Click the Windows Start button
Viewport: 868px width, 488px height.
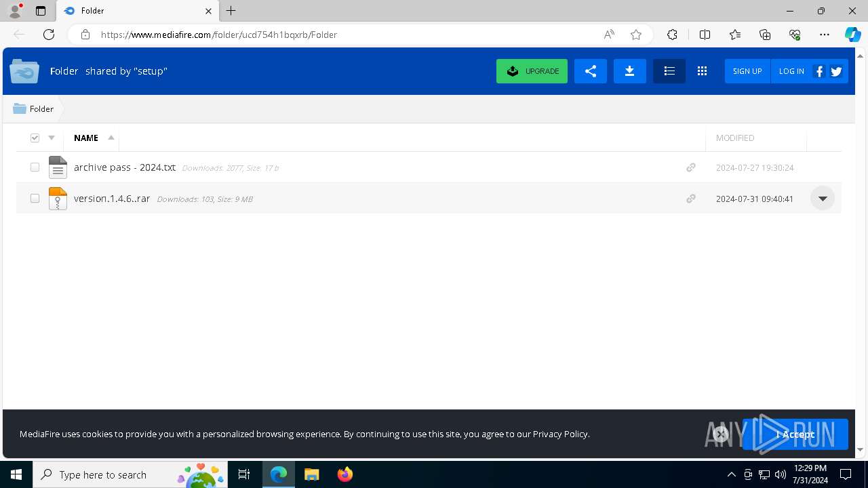[x=16, y=474]
